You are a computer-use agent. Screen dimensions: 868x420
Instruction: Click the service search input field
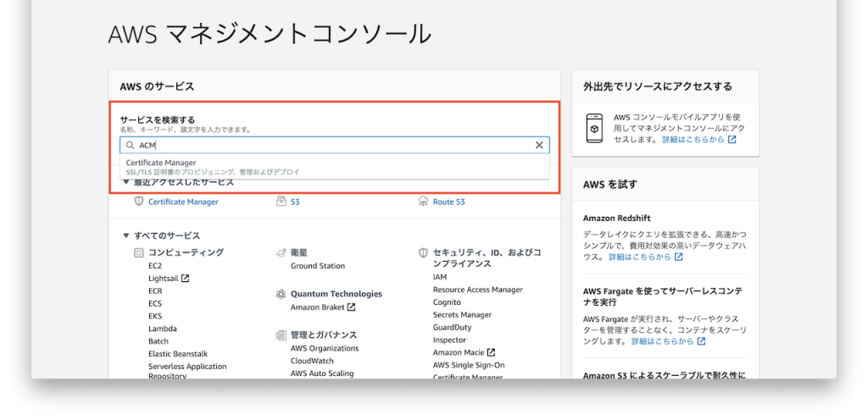pos(335,145)
